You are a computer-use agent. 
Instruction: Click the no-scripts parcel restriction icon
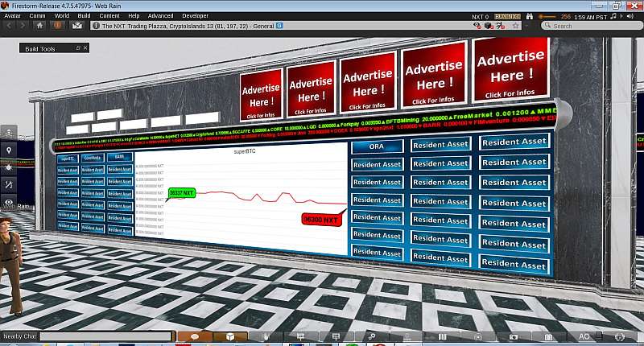click(x=500, y=26)
